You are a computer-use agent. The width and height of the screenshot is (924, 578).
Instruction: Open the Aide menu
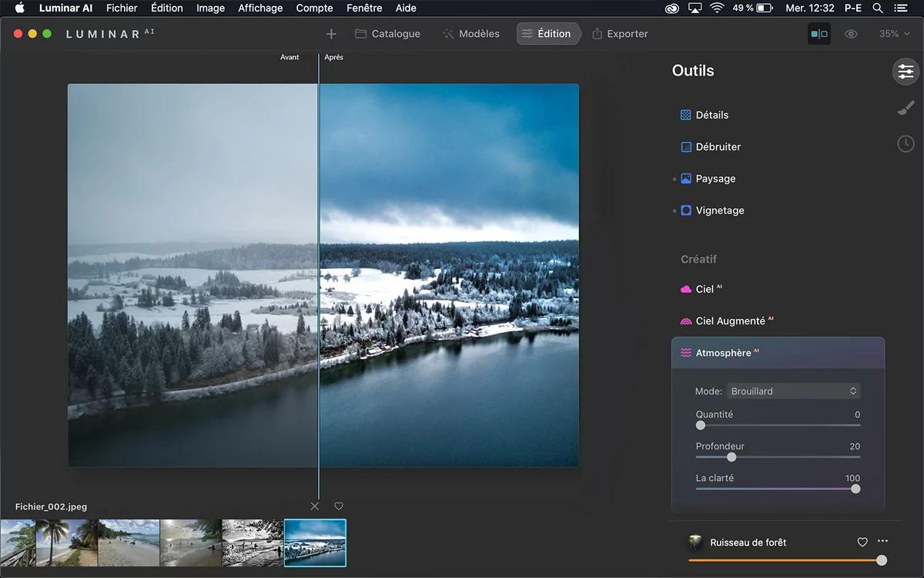click(406, 8)
